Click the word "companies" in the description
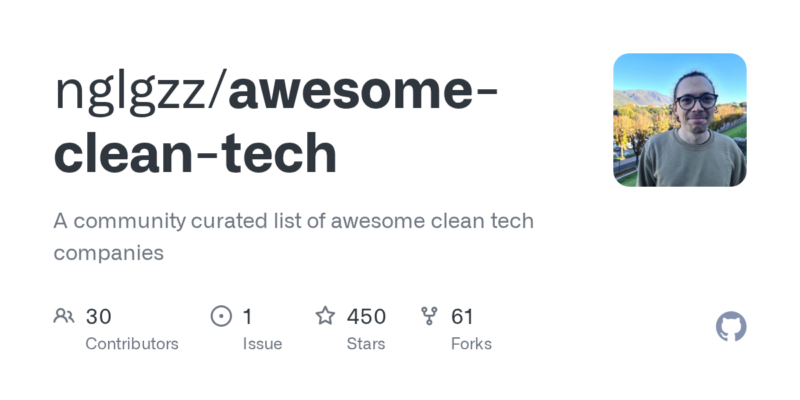Screen dimensions: 800x400 click(x=108, y=253)
